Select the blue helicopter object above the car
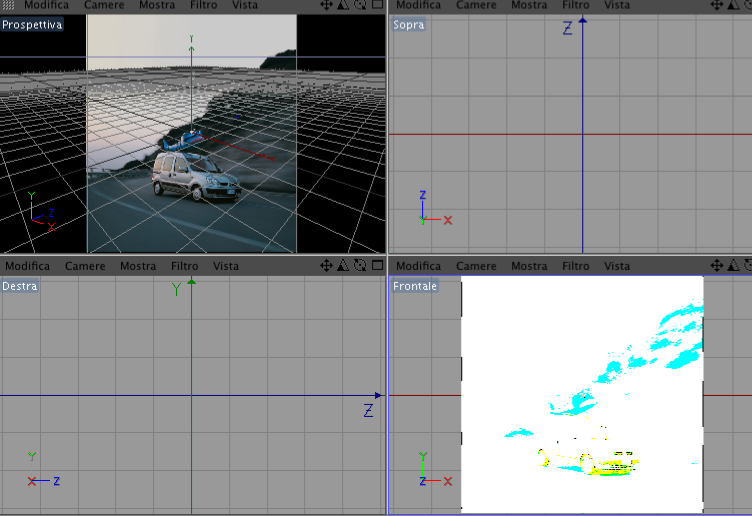 pos(182,142)
